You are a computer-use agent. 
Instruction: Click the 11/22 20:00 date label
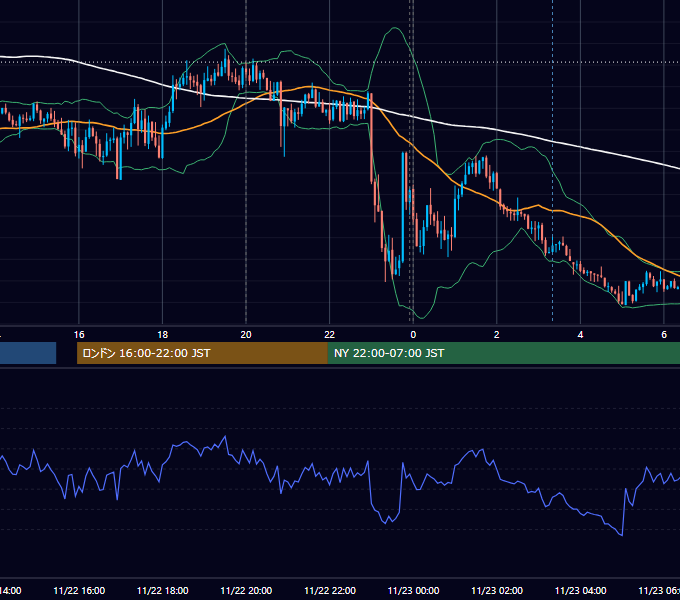246,590
